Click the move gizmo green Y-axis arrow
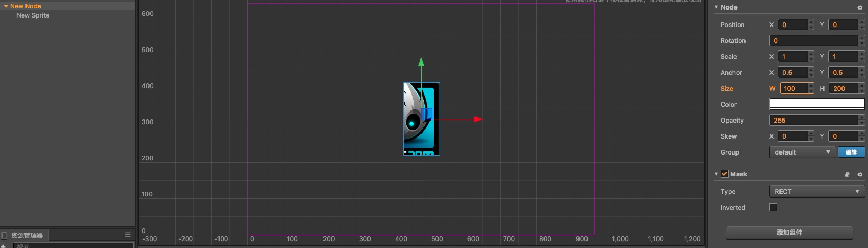Screen dimensions: 868x248 point(421,63)
